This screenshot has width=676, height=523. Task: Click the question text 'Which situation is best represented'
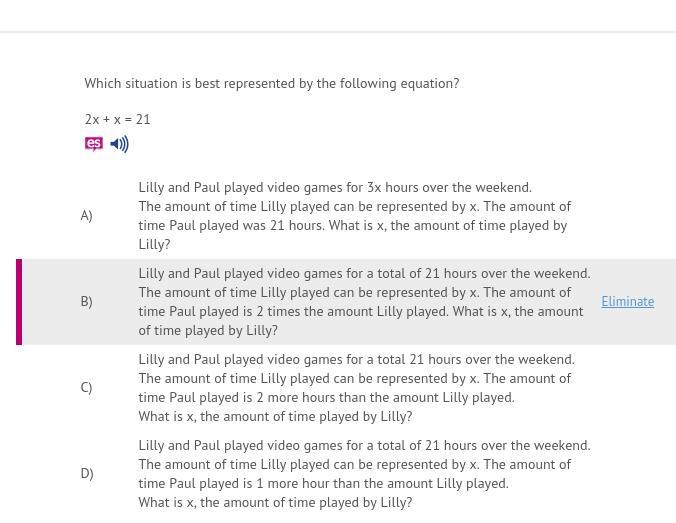pos(271,84)
